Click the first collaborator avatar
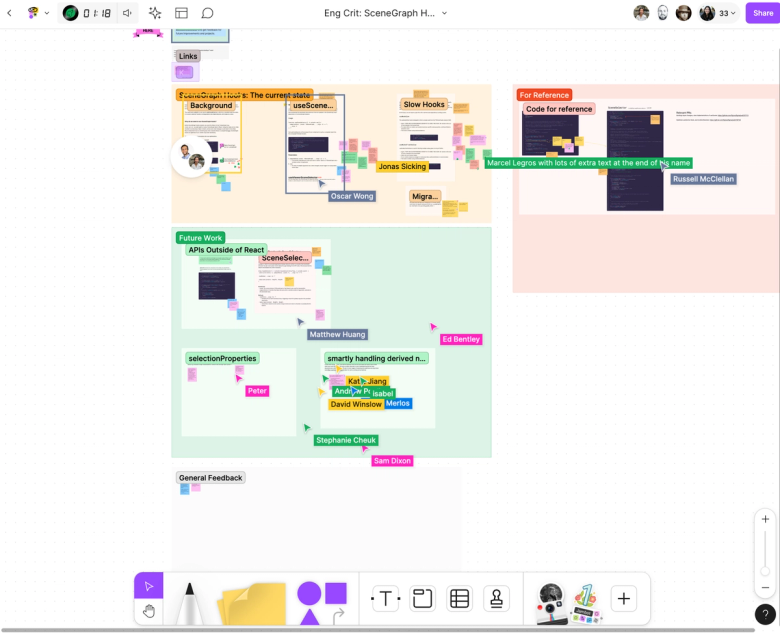 pos(641,13)
